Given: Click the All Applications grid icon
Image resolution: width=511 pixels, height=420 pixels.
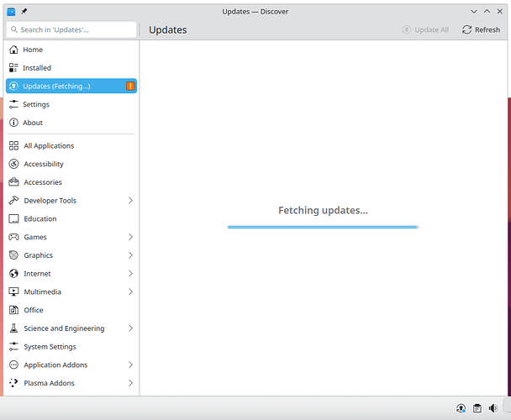Looking at the screenshot, I should (13, 145).
